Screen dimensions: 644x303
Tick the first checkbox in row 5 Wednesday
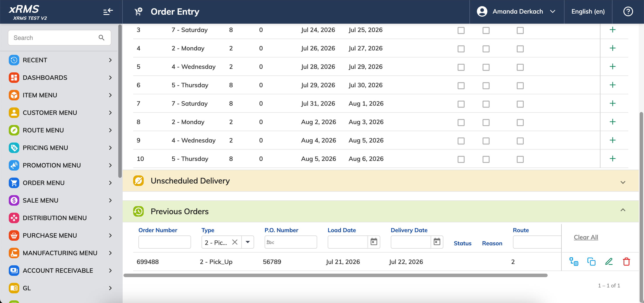tap(461, 67)
